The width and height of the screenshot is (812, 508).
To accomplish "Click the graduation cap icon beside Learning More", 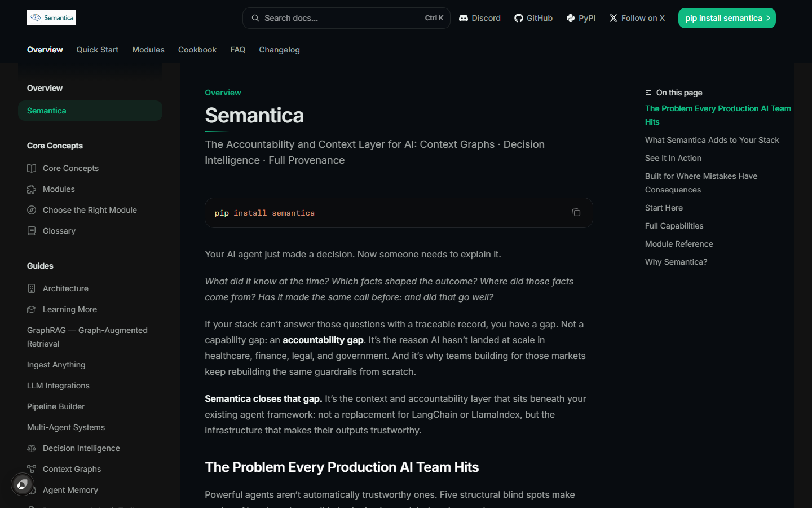I will point(32,309).
